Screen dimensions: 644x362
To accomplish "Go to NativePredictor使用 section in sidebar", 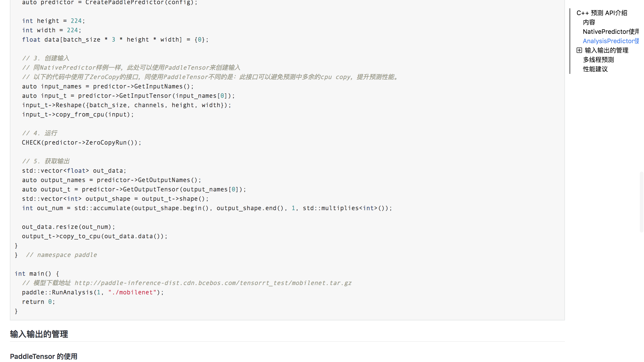I will click(610, 32).
